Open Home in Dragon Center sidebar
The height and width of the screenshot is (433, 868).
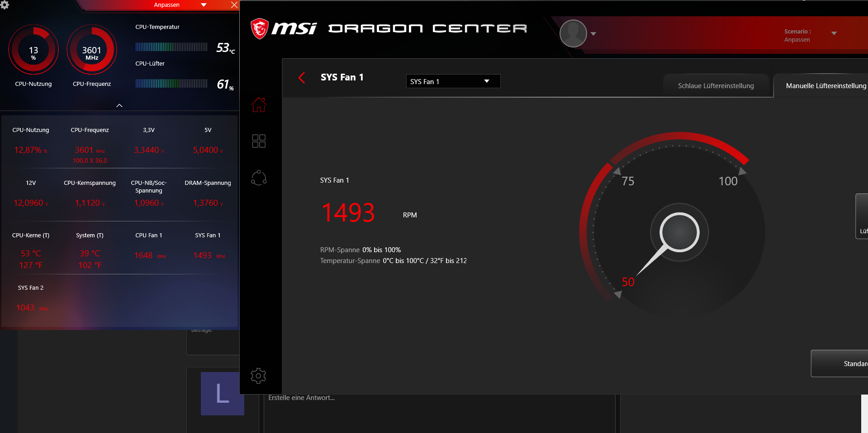(259, 105)
